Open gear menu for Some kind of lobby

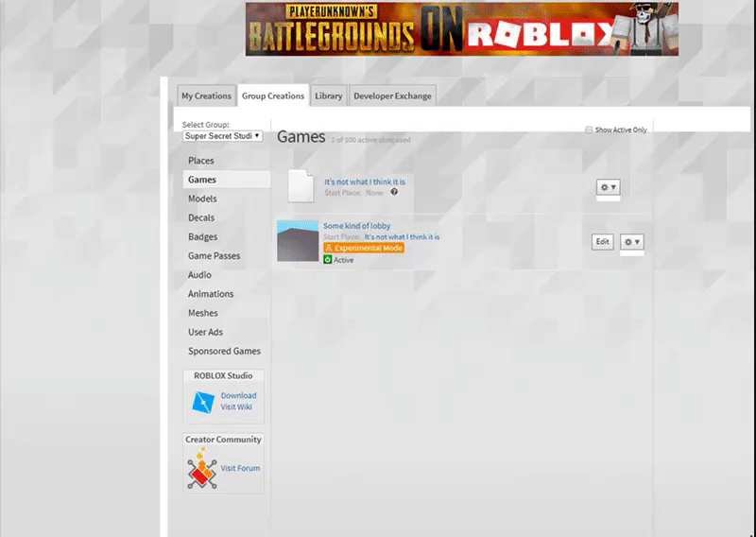[632, 242]
